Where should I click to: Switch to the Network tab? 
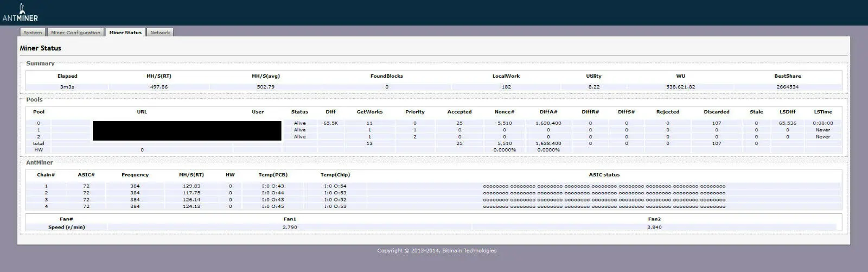(x=160, y=33)
